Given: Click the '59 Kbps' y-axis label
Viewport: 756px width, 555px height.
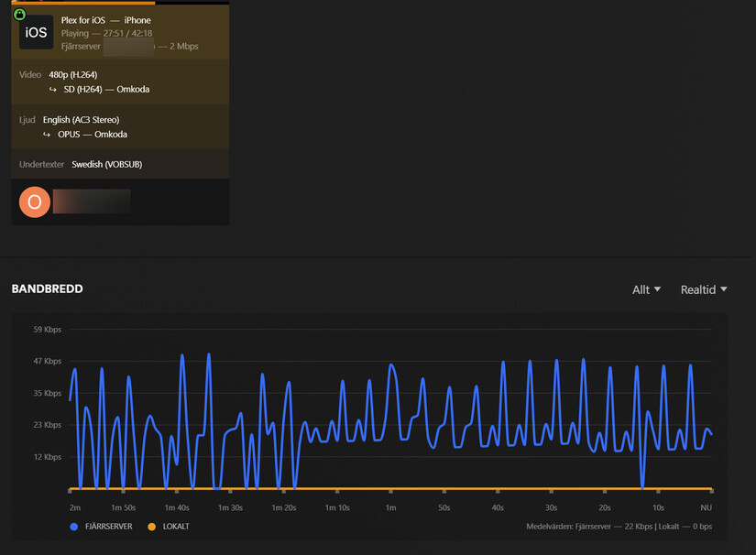Looking at the screenshot, I should 48,330.
